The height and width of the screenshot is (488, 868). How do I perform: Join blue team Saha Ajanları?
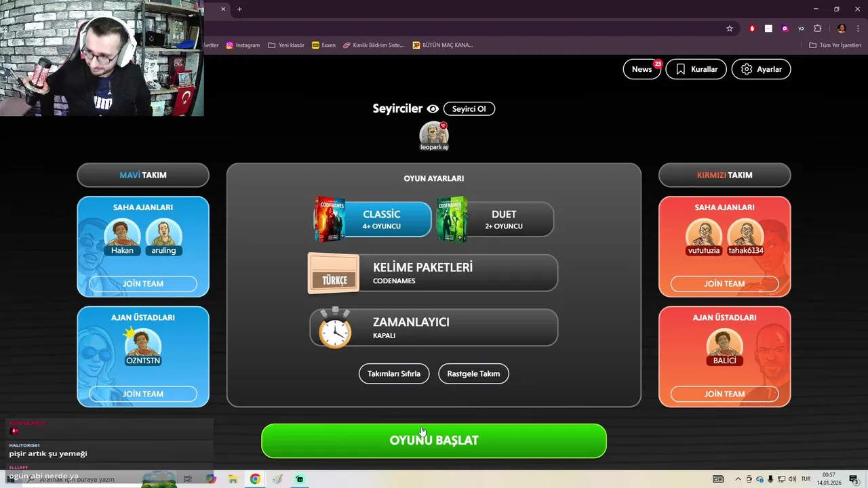point(143,284)
